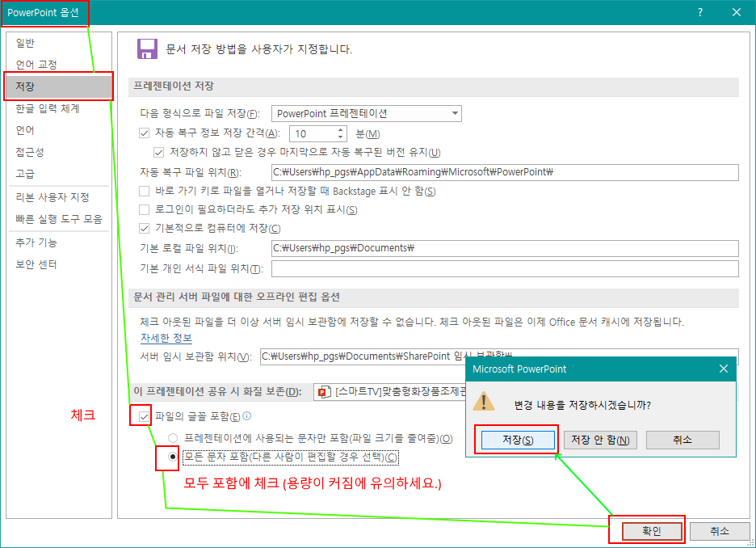Open the 화질 보존 presentation dropdown
The width and height of the screenshot is (756, 548).
pyautogui.click(x=389, y=392)
